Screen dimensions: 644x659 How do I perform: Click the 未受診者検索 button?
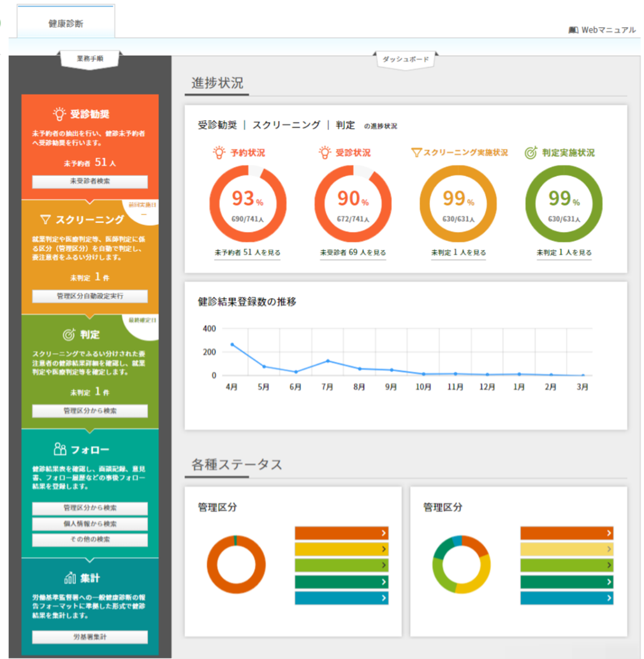[90, 181]
